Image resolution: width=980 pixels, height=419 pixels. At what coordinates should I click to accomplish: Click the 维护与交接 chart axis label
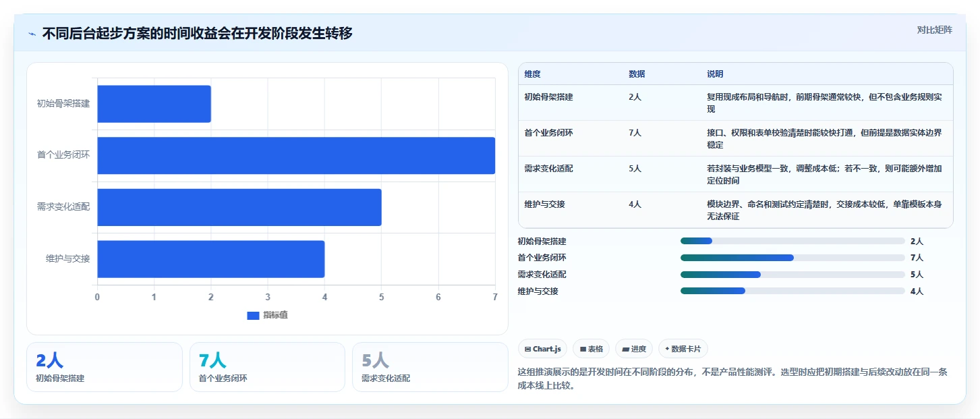tap(68, 259)
